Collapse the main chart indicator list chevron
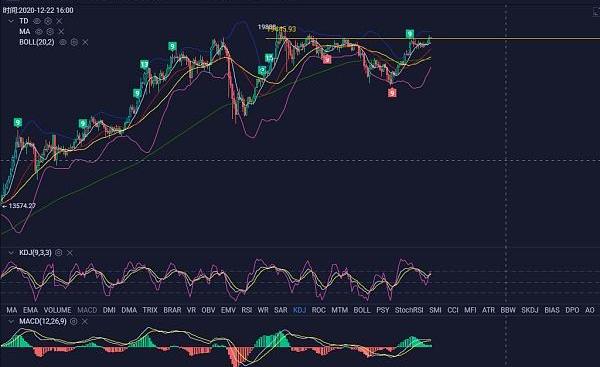600x367 pixels. pos(11,21)
